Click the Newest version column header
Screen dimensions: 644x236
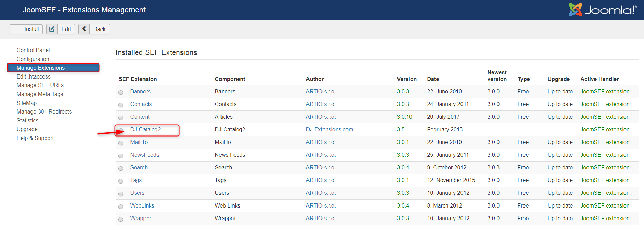[497, 76]
